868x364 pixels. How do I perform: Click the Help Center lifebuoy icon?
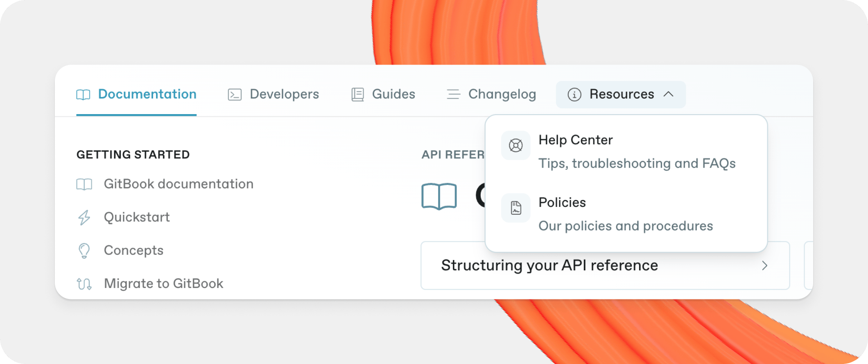(515, 146)
